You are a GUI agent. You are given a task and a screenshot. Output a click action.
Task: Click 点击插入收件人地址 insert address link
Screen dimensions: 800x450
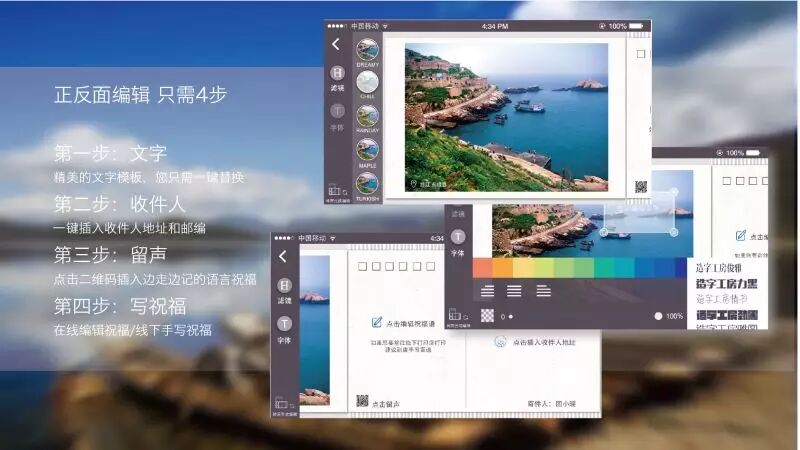[544, 342]
